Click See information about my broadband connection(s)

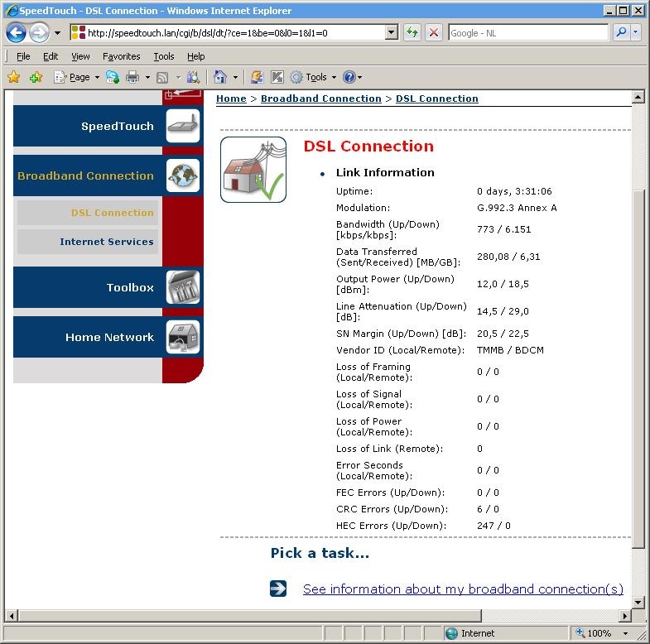point(463,589)
